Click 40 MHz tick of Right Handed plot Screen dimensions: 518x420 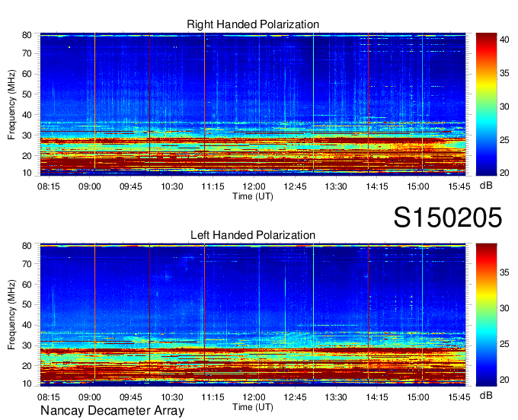[x=27, y=115]
